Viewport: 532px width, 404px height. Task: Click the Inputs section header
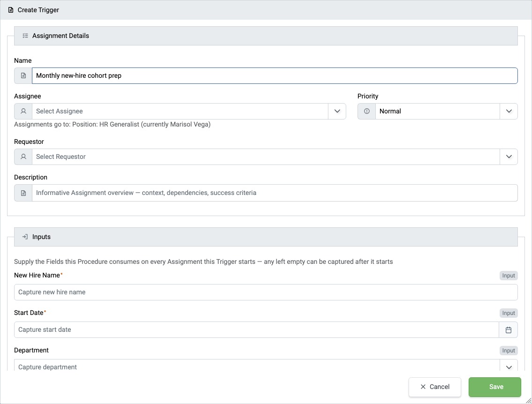(x=266, y=237)
